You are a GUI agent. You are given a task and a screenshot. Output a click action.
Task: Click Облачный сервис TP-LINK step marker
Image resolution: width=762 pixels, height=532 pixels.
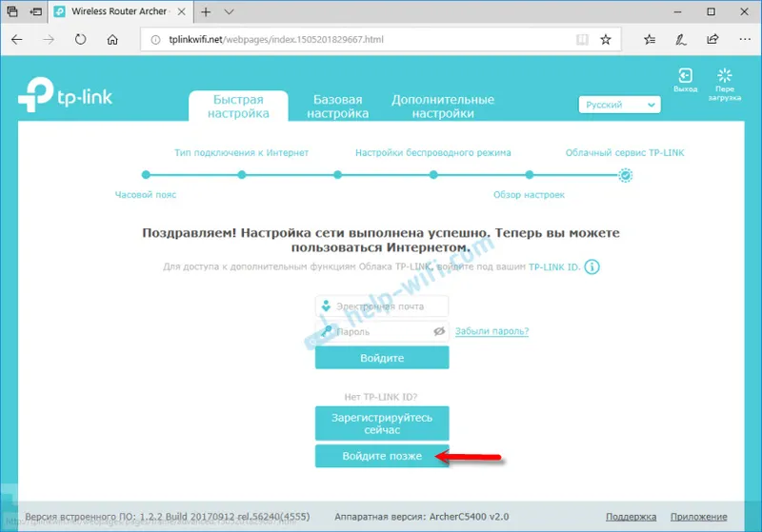[626, 175]
